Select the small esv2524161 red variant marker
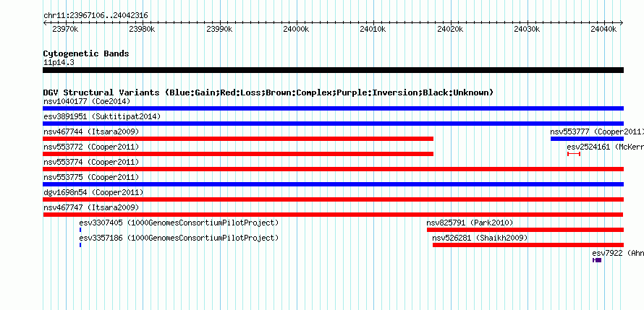The height and width of the screenshot is (310, 644). [574, 154]
